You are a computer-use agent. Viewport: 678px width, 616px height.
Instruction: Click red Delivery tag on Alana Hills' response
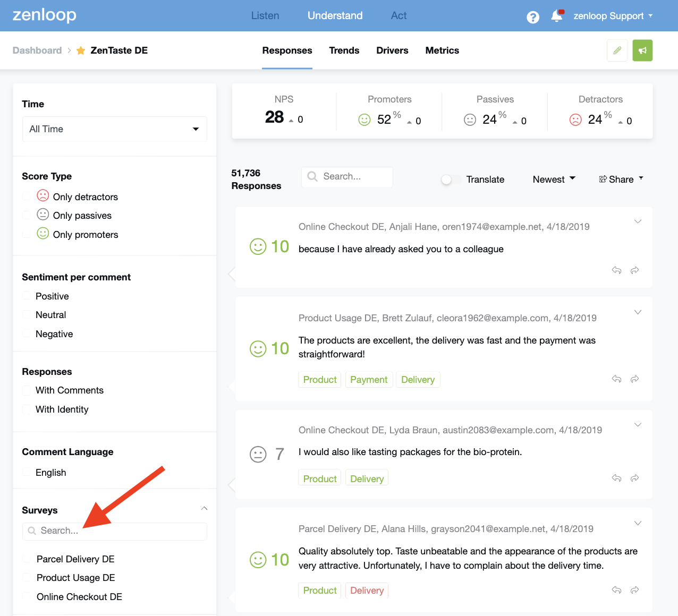pos(367,591)
